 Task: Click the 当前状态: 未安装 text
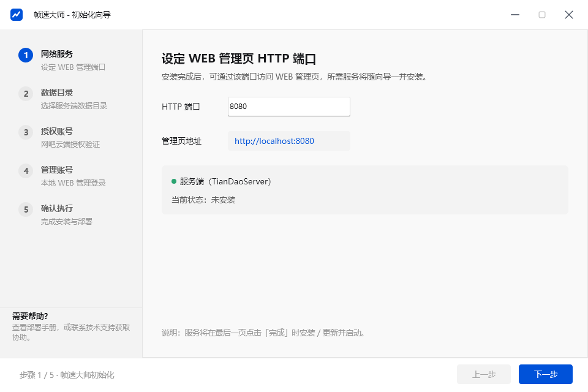click(203, 200)
